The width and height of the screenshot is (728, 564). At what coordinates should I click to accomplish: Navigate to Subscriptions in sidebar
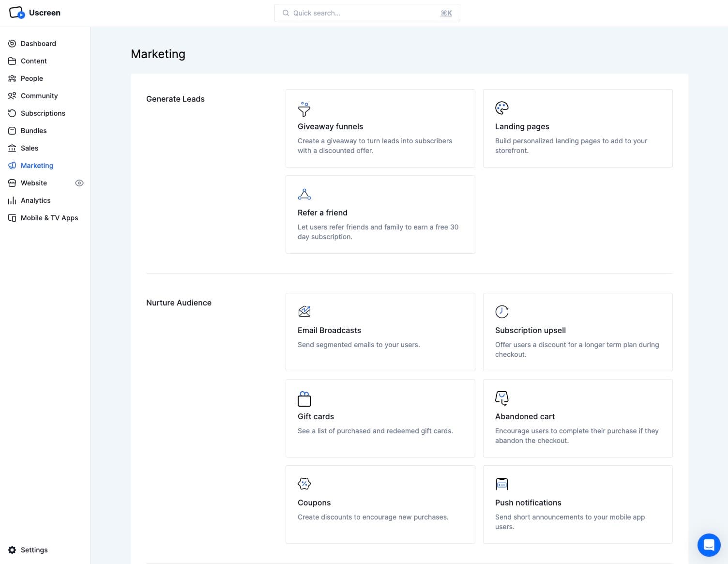click(x=43, y=113)
